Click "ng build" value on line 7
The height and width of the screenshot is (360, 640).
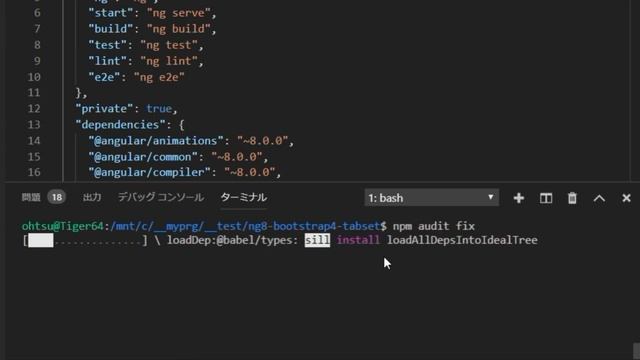click(179, 29)
